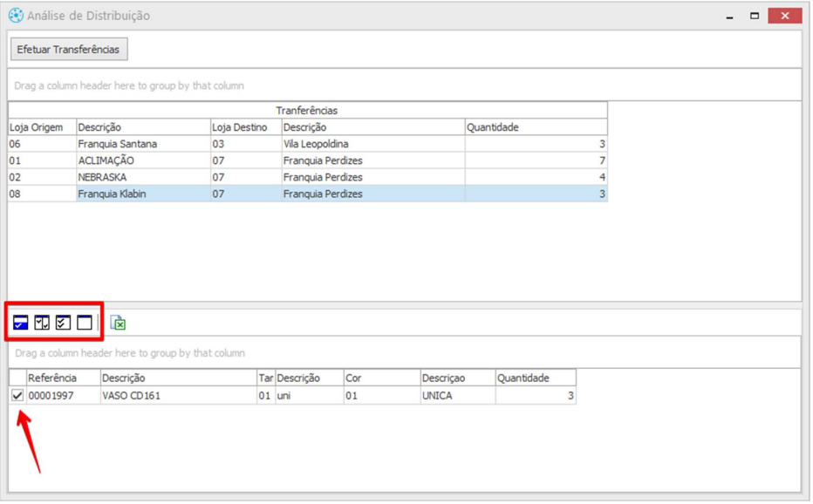The width and height of the screenshot is (813, 504).
Task: Click the 01 cell under the Cor column
Action: click(x=382, y=396)
